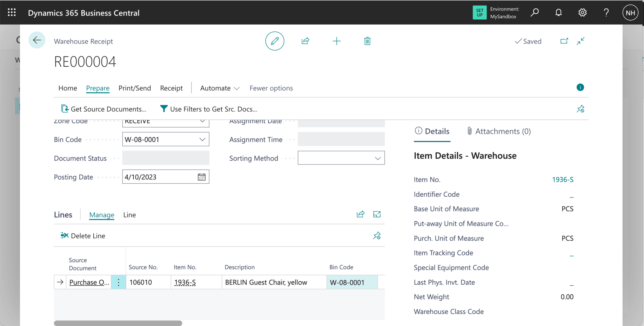Image resolution: width=644 pixels, height=326 pixels.
Task: Open posting date calendar picker
Action: [x=202, y=177]
